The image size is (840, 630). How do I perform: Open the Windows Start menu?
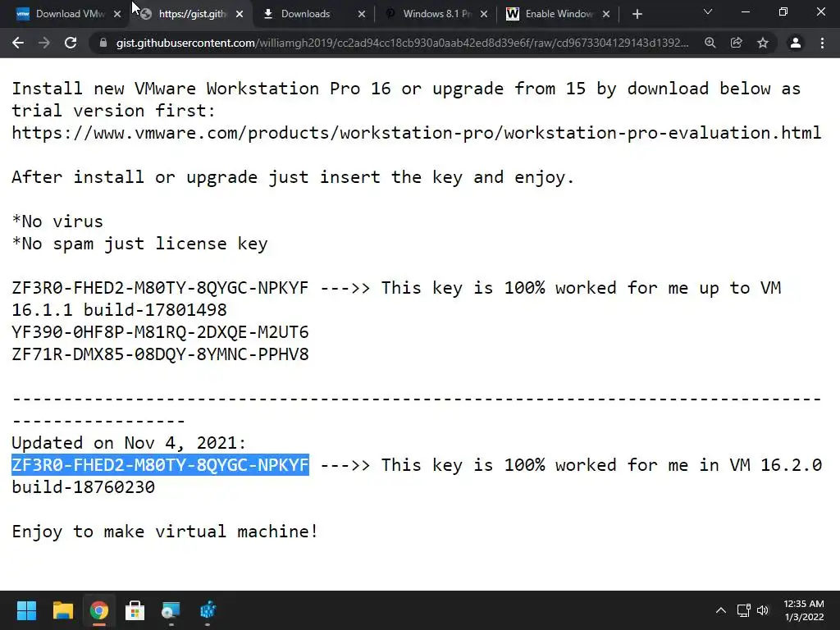[x=26, y=610]
